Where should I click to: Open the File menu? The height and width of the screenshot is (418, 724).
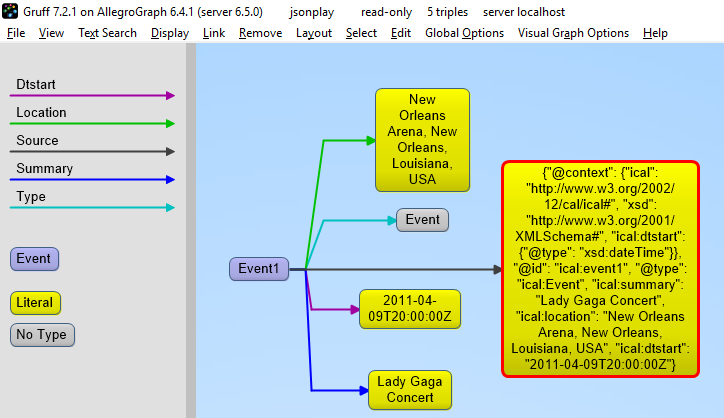[16, 33]
